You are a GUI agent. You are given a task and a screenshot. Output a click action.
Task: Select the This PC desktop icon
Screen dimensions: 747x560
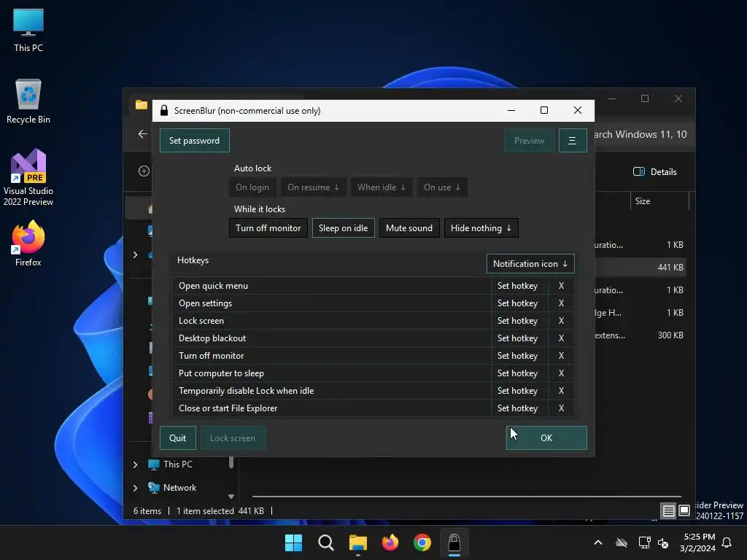pos(28,30)
